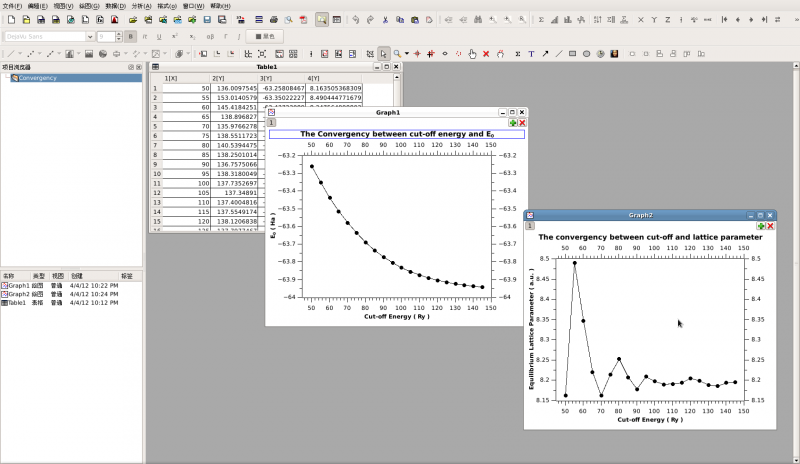Toggle the underline formatting button

click(159, 36)
